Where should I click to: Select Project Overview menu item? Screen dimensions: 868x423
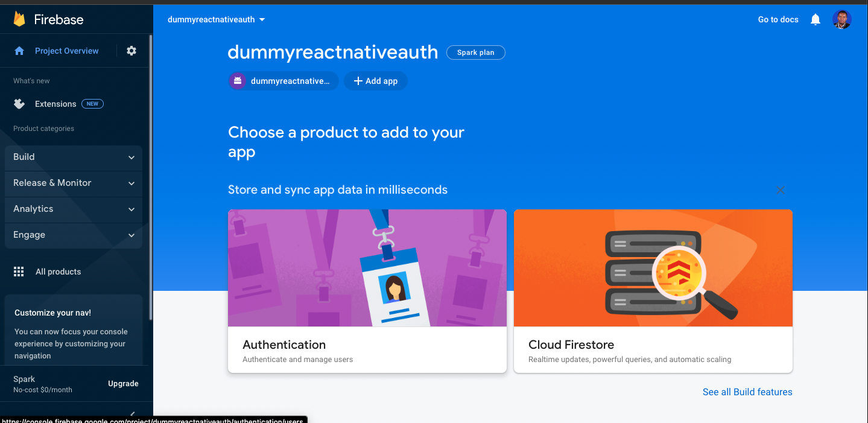(66, 51)
